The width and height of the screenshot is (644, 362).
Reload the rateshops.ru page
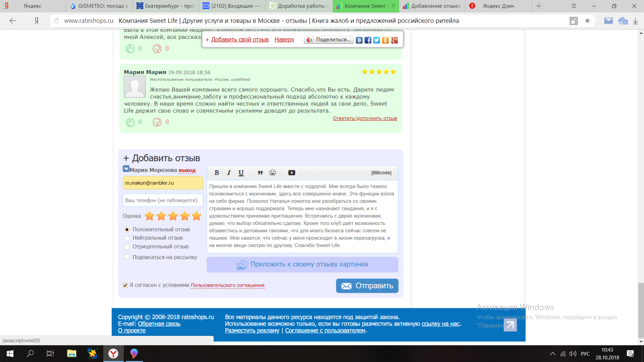pyautogui.click(x=57, y=21)
